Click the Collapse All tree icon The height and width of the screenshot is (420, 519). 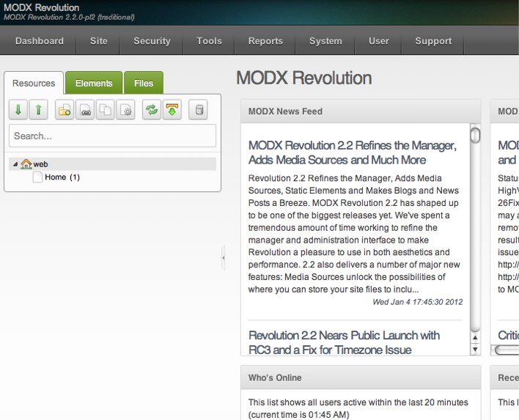pyautogui.click(x=38, y=109)
